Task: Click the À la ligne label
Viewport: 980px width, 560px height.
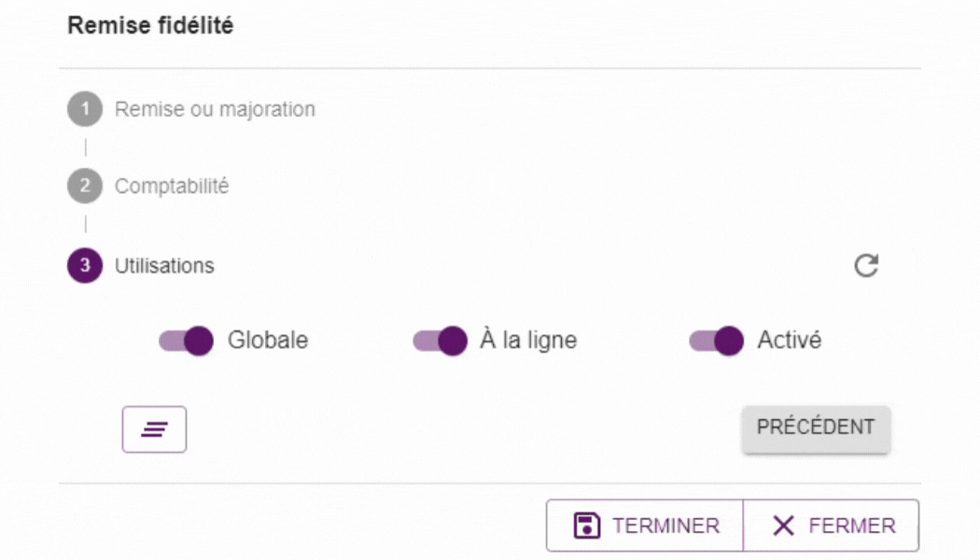Action: (x=528, y=341)
